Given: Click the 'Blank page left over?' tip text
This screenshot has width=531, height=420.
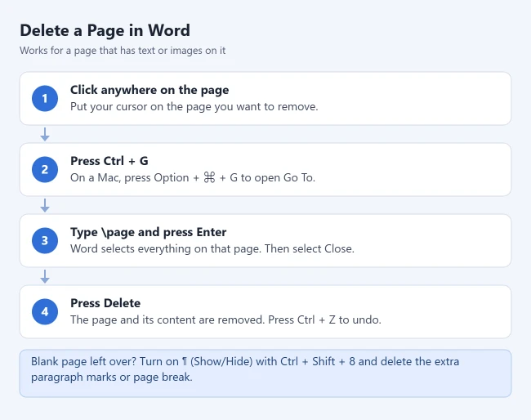Looking at the screenshot, I should (x=83, y=361).
